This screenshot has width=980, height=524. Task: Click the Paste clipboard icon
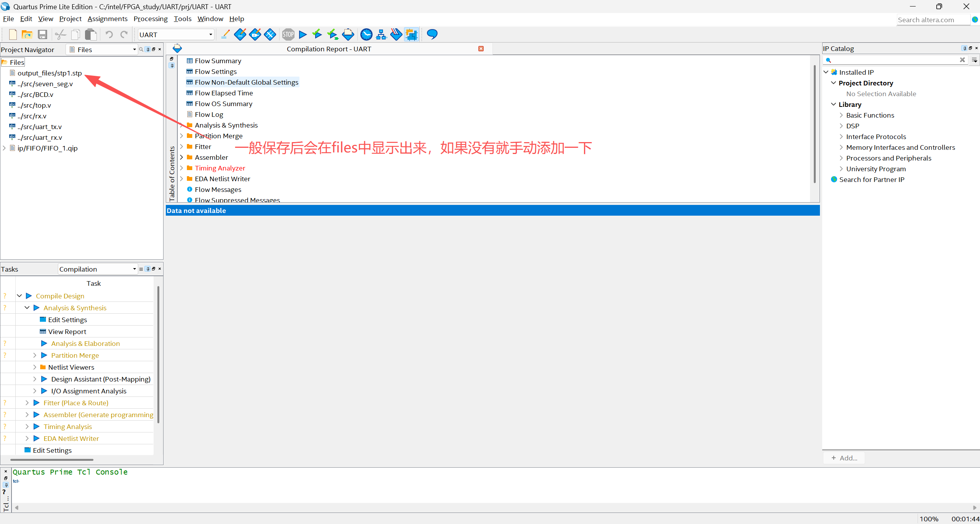click(91, 34)
